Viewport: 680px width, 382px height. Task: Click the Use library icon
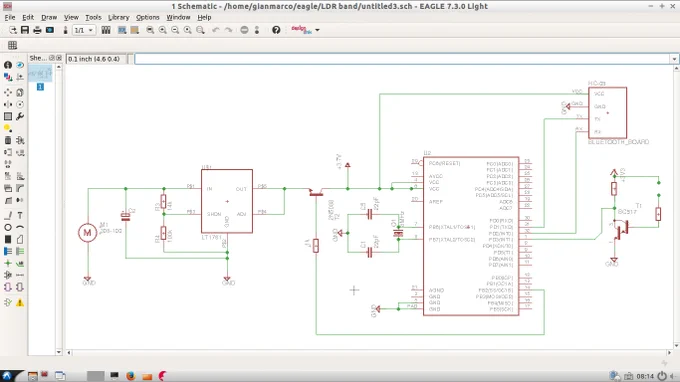(x=106, y=30)
